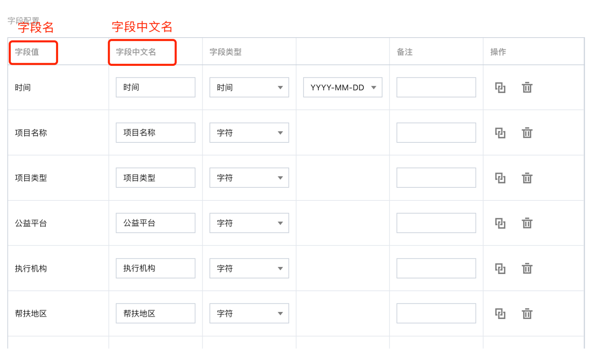Expand field type dropdown for 公益平台
Viewport: 595px width, 364px height.
249,223
